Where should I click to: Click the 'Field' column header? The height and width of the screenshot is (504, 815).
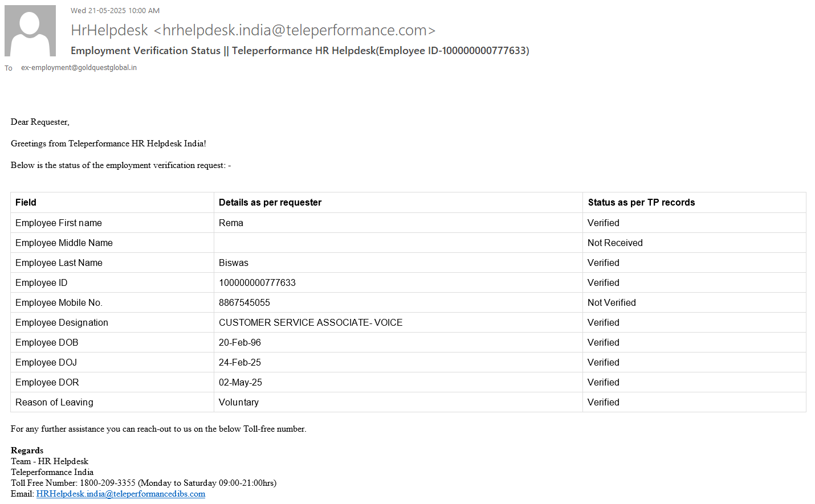(26, 202)
